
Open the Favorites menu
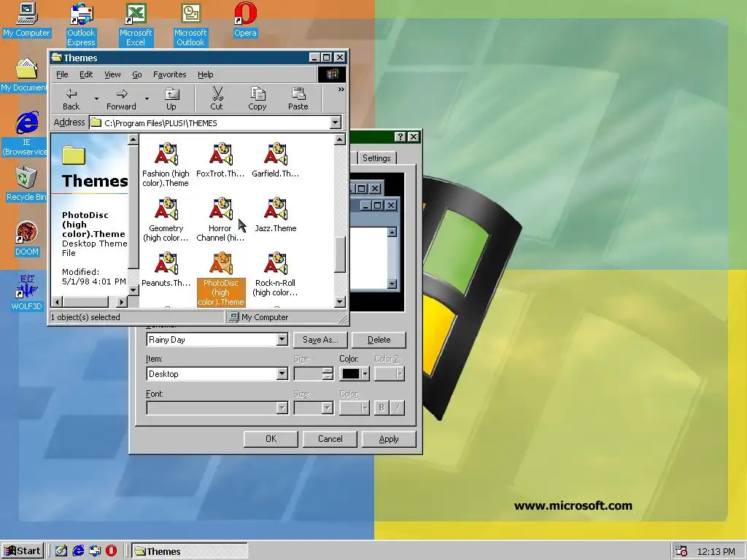click(x=169, y=74)
